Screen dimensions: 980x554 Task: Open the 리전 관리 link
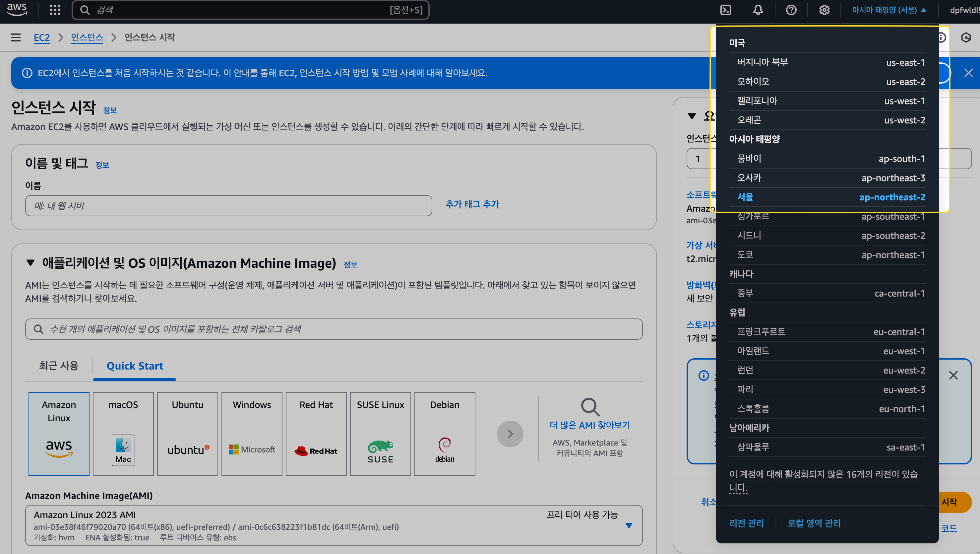[746, 523]
